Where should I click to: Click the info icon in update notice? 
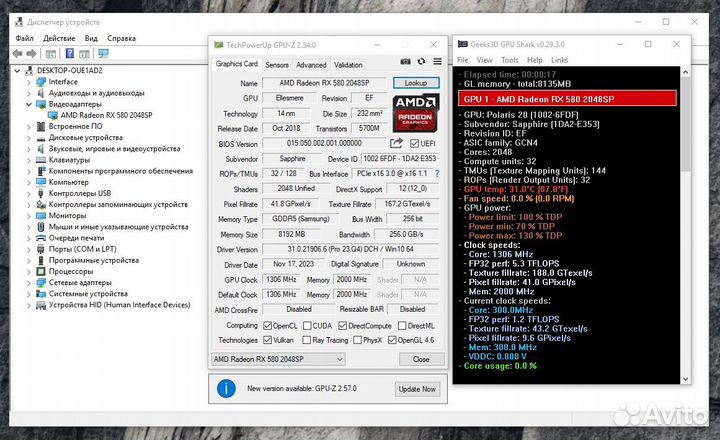coord(226,389)
